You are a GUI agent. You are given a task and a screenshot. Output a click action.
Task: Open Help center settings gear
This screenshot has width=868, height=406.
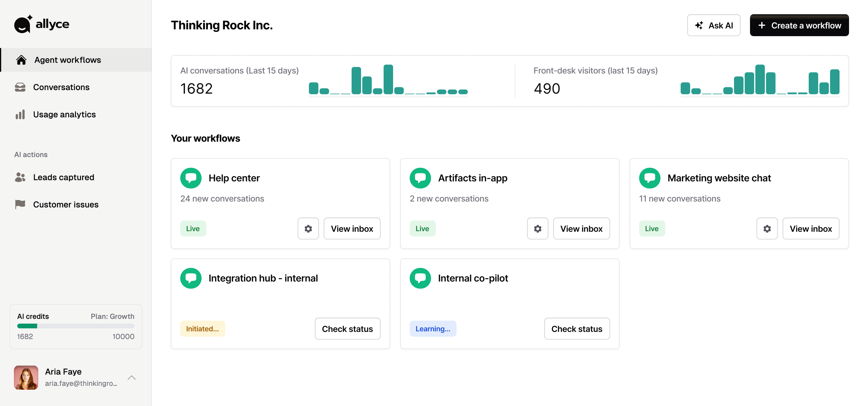point(308,229)
